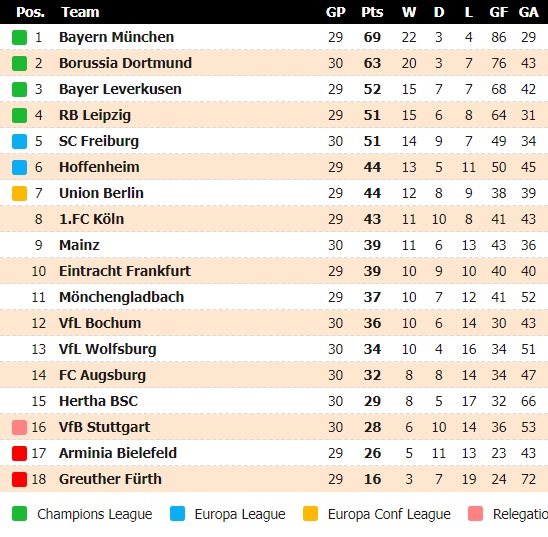The image size is (548, 537).
Task: Click the Arminia Bielefeld team name
Action: click(x=118, y=453)
